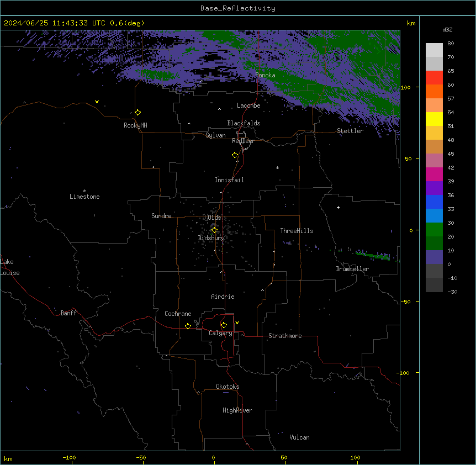Click the HighRiver label
476x465 pixels.
click(237, 410)
